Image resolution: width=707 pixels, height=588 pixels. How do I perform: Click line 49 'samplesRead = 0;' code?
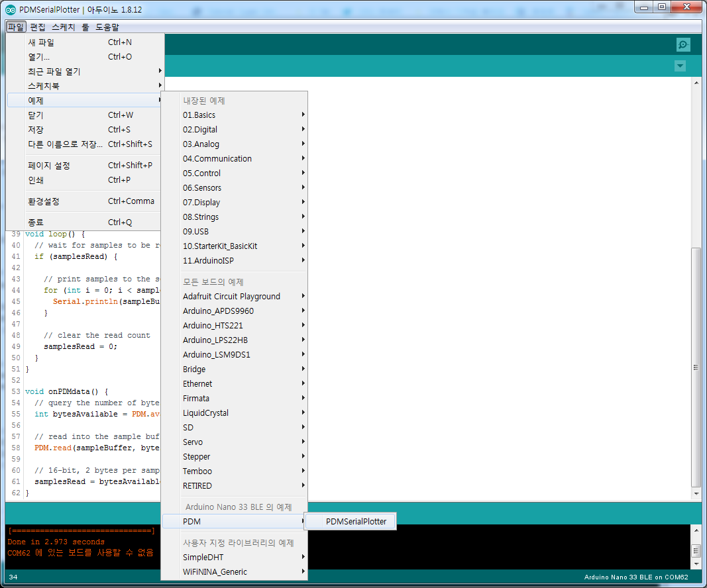pyautogui.click(x=80, y=346)
